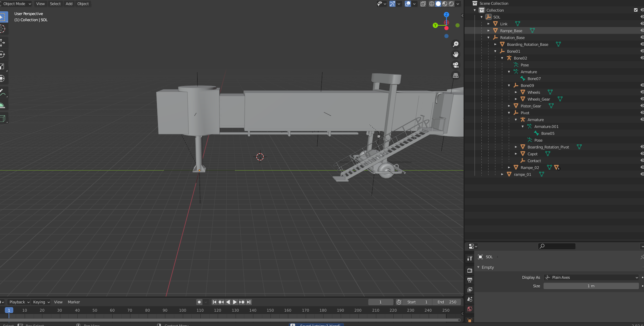Hide the Link object in outliner

tap(642, 24)
